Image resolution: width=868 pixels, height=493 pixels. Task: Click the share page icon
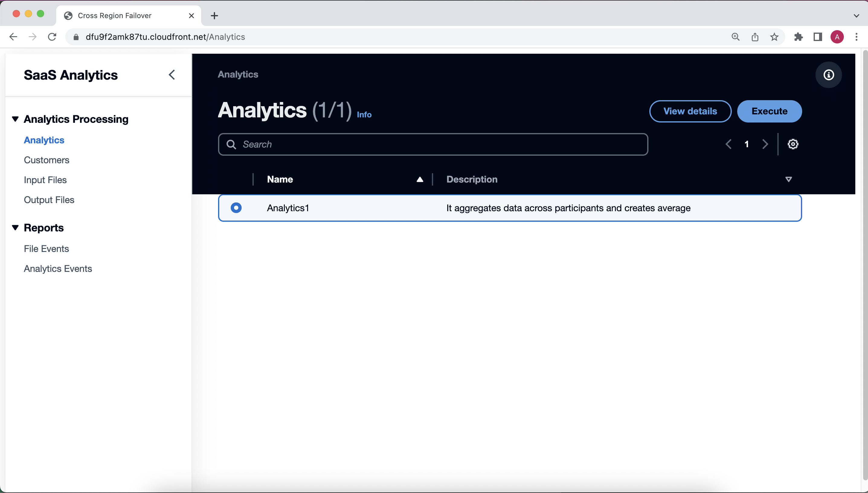click(x=755, y=37)
